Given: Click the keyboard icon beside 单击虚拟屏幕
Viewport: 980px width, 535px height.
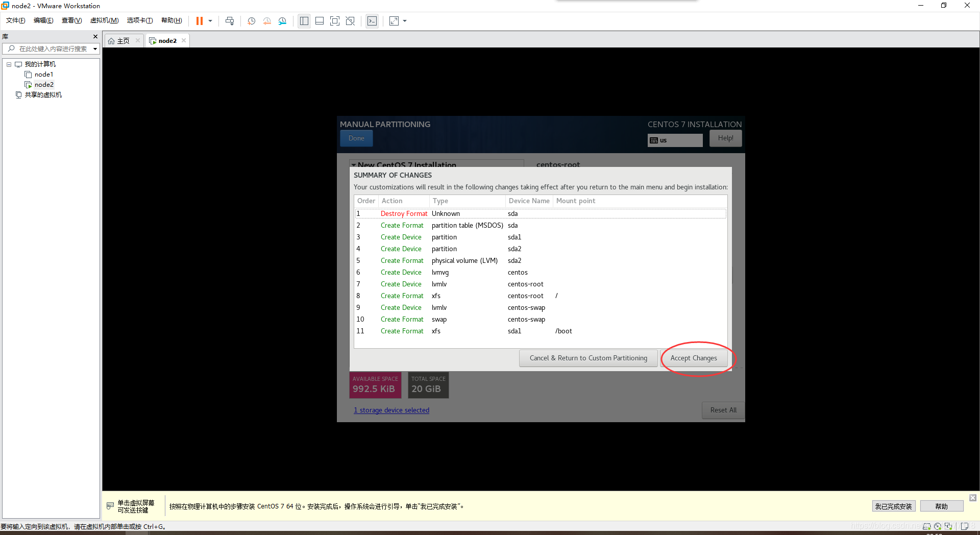Looking at the screenshot, I should click(110, 506).
